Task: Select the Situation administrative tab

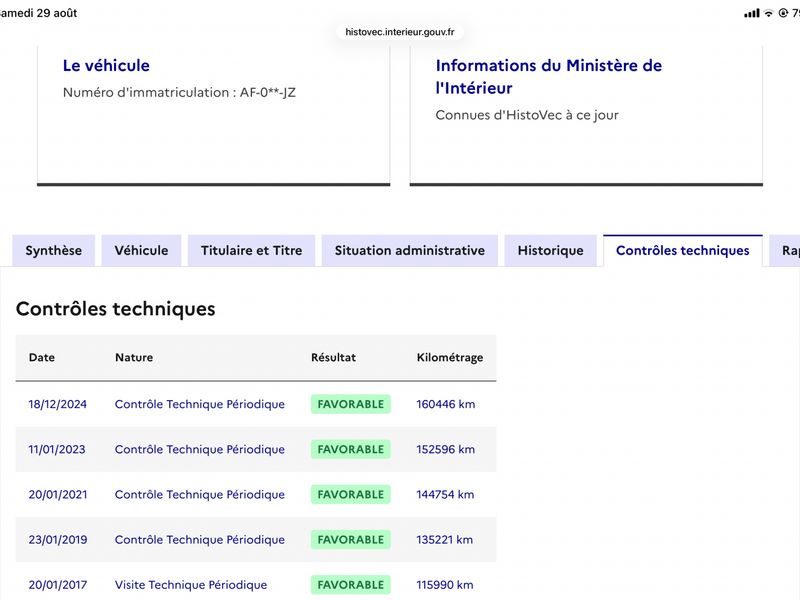Action: coord(410,251)
